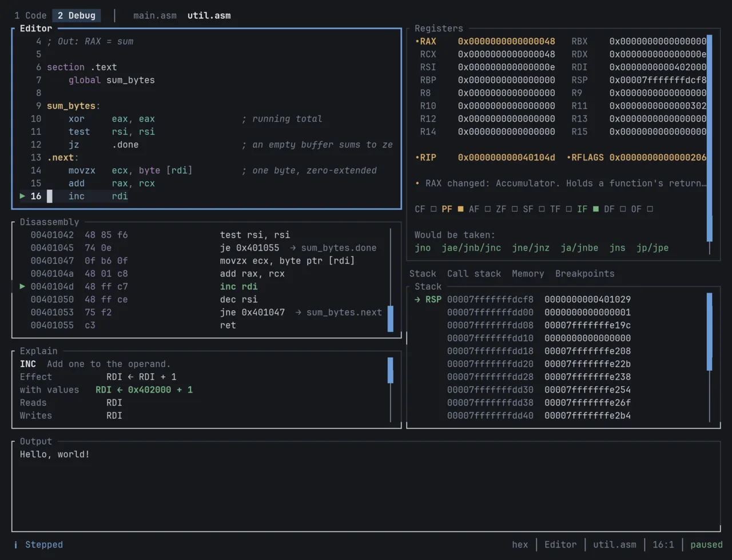Click util.asm in the status bar
This screenshot has height=560, width=732.
(615, 545)
